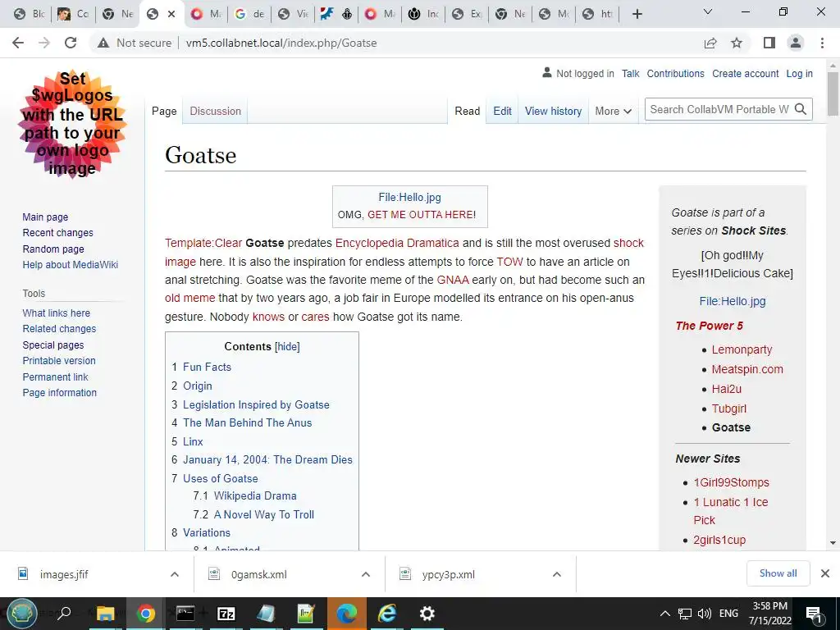
Task: Show hidden tray icons chevron
Action: [664, 614]
